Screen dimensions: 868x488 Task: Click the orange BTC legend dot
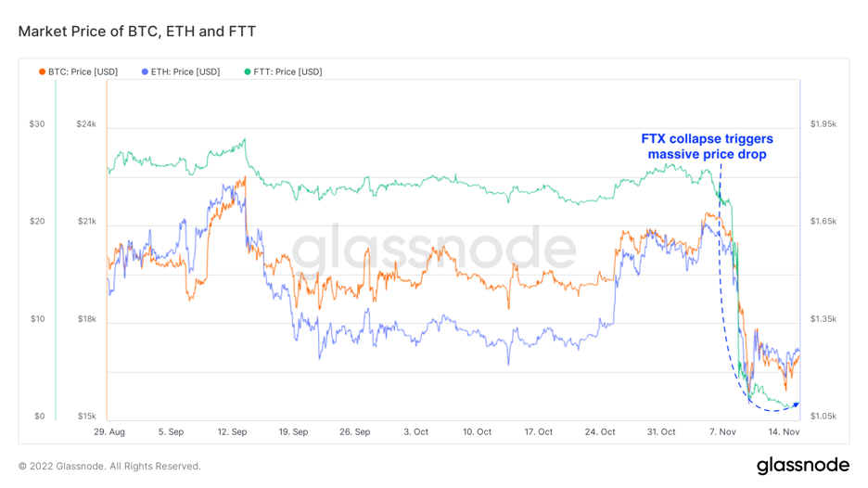point(43,71)
